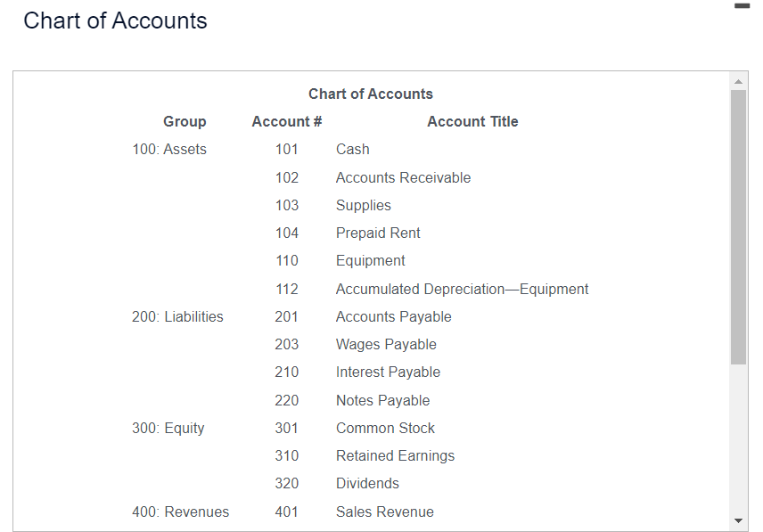This screenshot has width=763, height=532.
Task: Click the scrollbar down arrow
Action: click(x=738, y=520)
